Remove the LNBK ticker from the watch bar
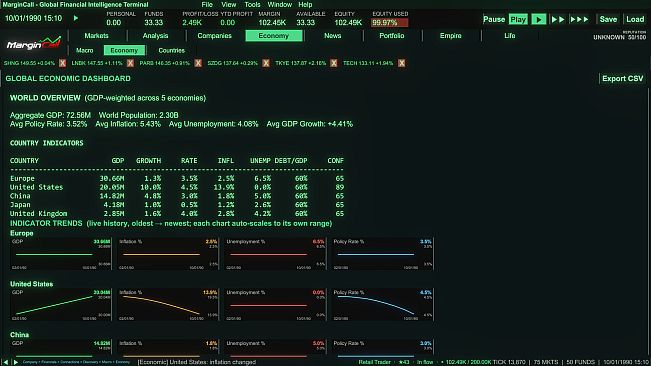 130,63
